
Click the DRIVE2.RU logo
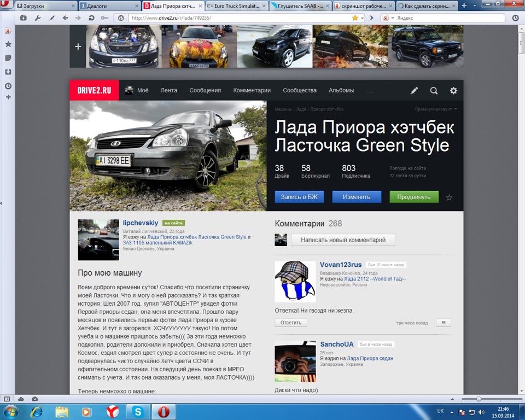click(x=94, y=90)
